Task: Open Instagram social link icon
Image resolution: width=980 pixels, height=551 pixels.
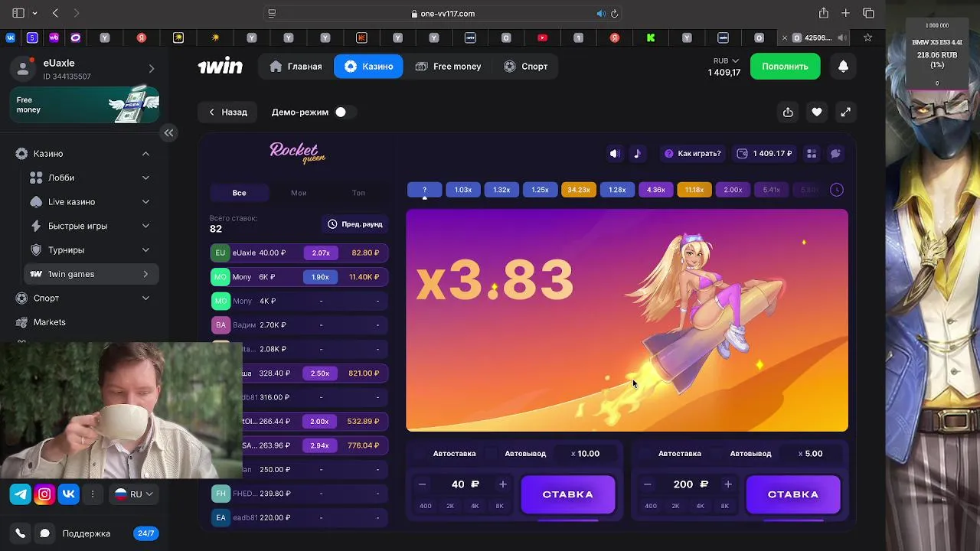Action: [44, 494]
